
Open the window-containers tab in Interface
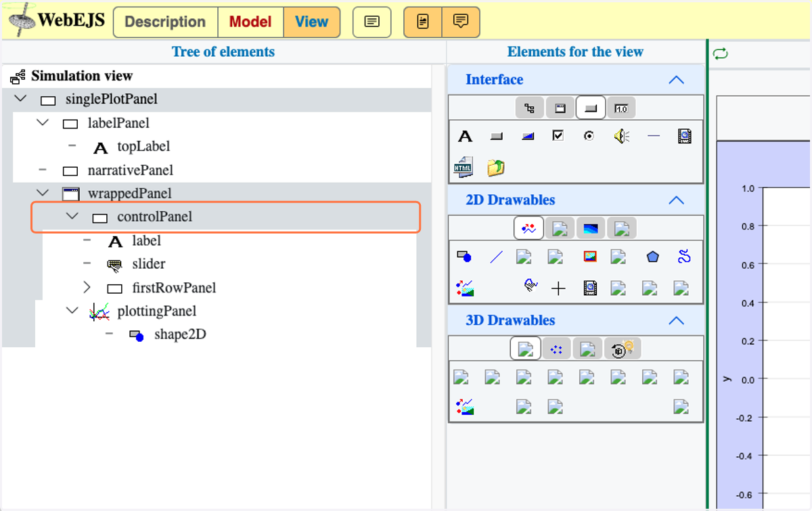560,108
